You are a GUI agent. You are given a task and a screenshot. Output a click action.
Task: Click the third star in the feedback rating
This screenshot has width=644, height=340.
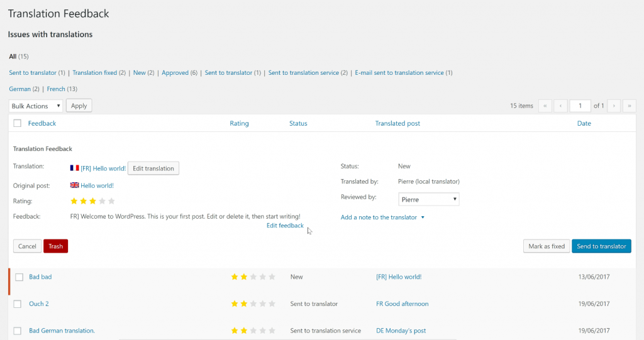(x=93, y=201)
